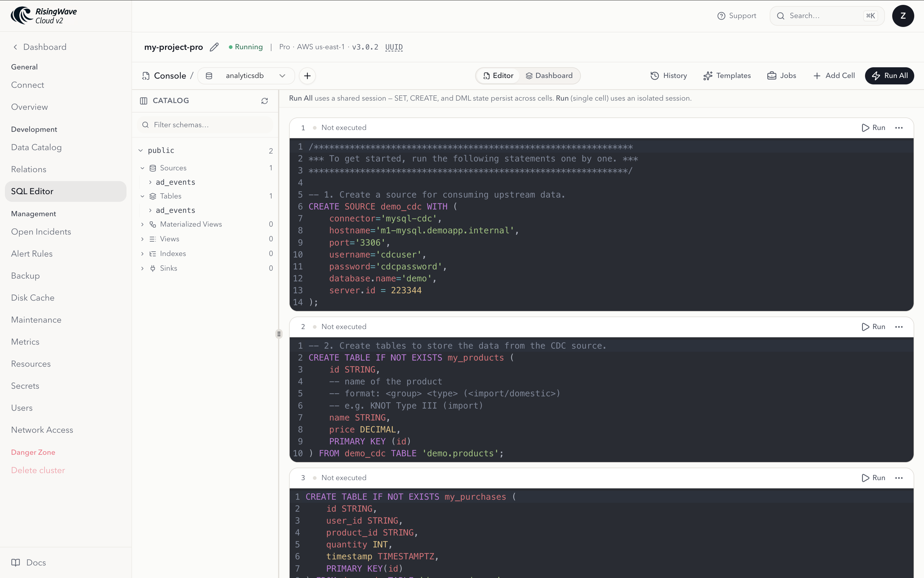This screenshot has height=578, width=924.
Task: Refresh the catalog panel
Action: coord(265,101)
